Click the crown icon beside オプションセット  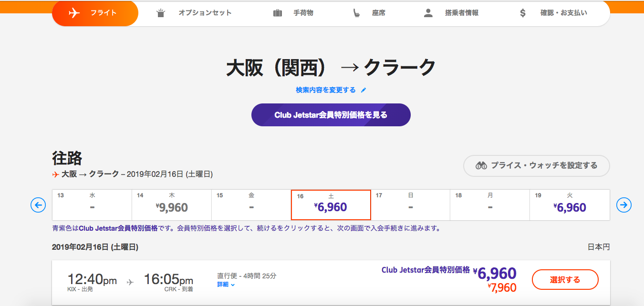161,13
